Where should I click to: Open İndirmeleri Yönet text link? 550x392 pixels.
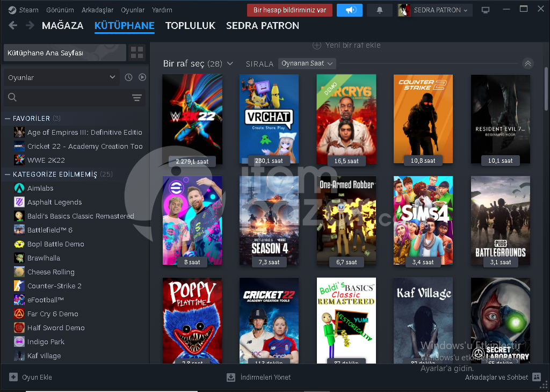pyautogui.click(x=265, y=378)
